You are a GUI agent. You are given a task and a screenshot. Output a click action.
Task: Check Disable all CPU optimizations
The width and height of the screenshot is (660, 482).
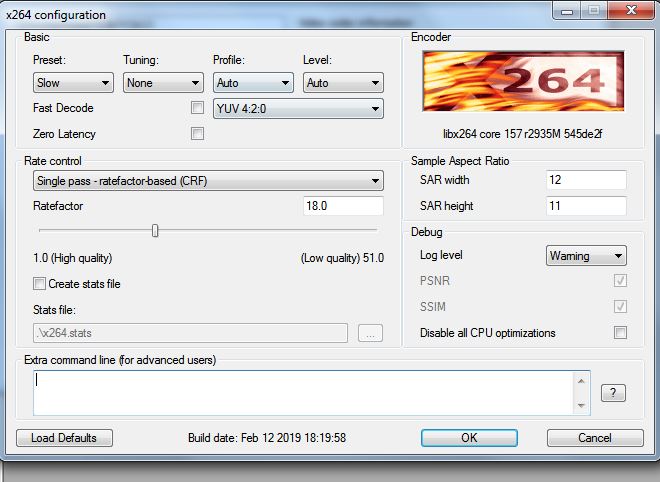click(620, 333)
